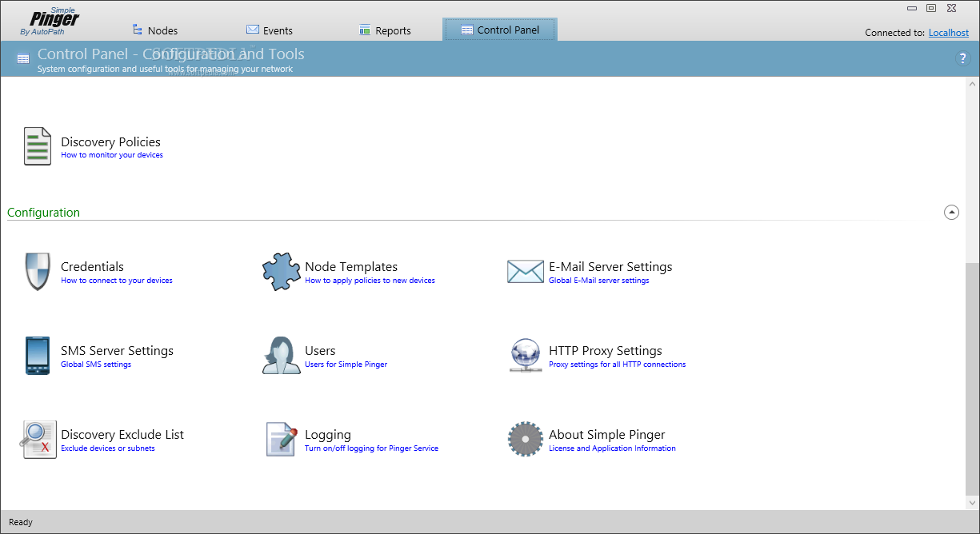
Task: Collapse the Configuration section
Action: 951,213
